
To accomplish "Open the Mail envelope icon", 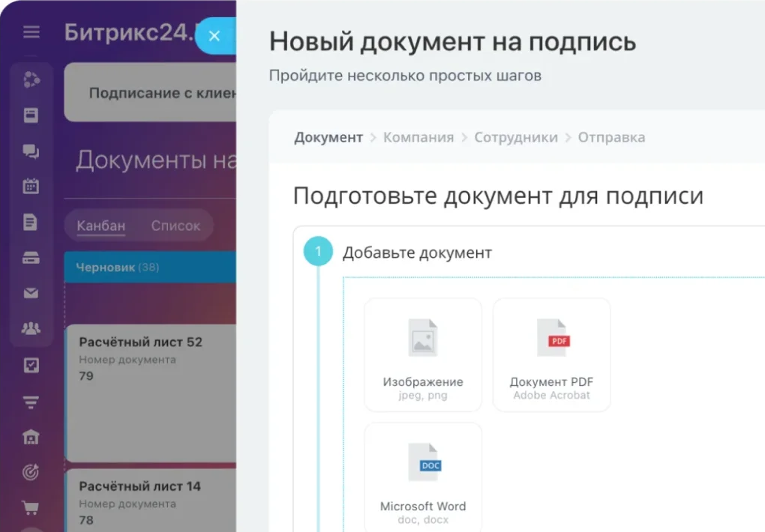I will click(31, 293).
